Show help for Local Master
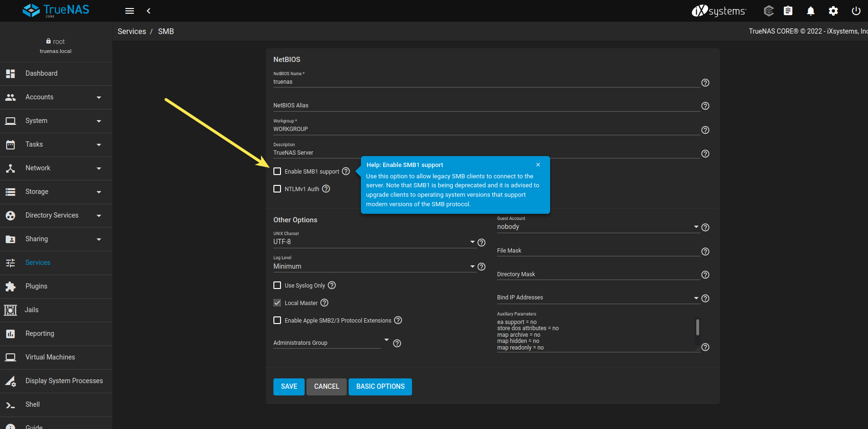The width and height of the screenshot is (868, 429). (x=324, y=303)
